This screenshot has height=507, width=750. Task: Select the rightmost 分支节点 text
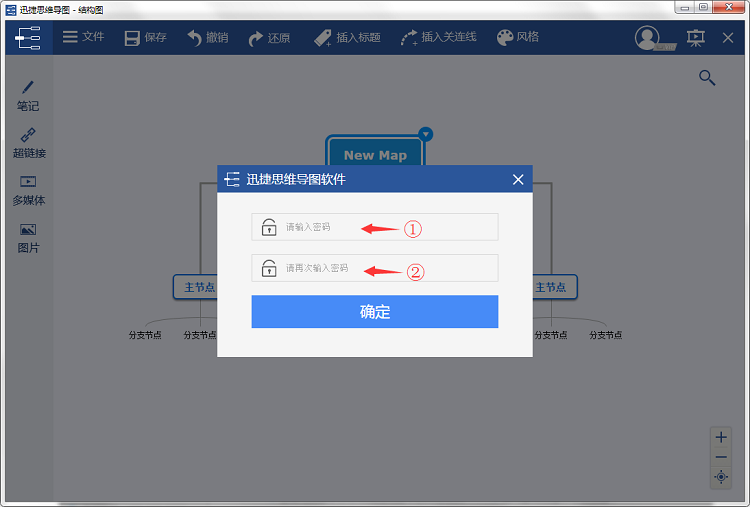tap(606, 335)
